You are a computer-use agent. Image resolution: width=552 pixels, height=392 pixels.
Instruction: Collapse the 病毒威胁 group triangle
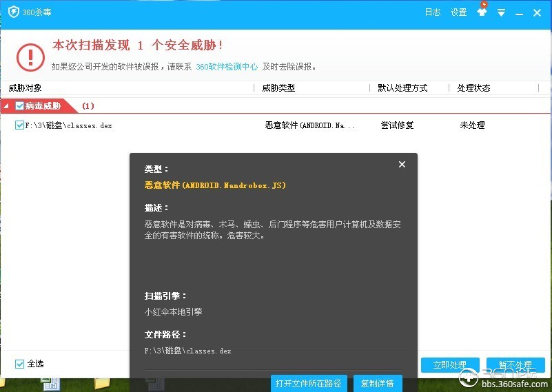coord(6,105)
